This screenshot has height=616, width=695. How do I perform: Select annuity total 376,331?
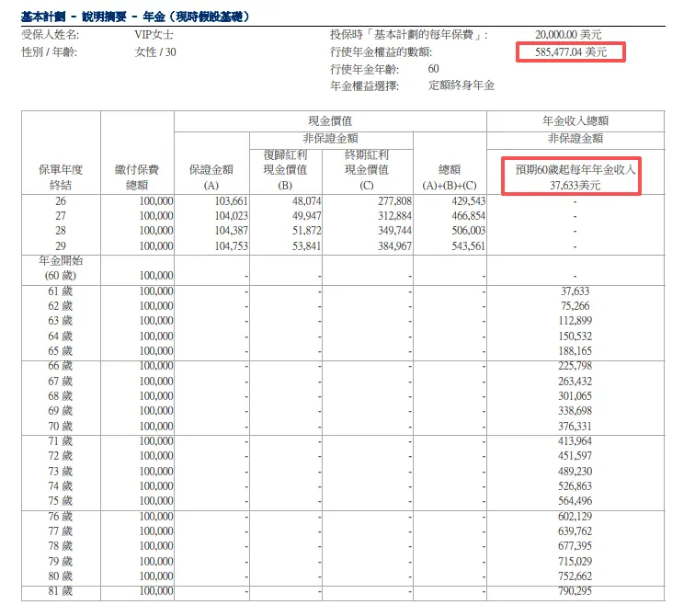tap(575, 426)
